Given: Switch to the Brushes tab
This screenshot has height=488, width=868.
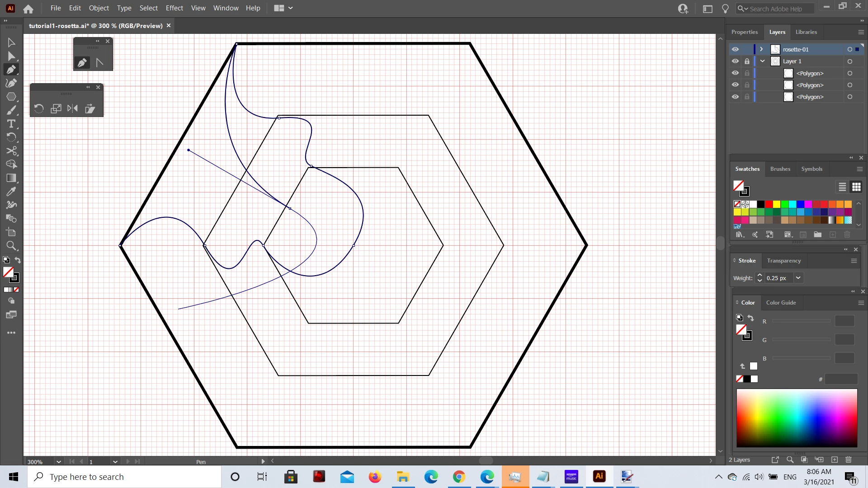Looking at the screenshot, I should [x=780, y=169].
